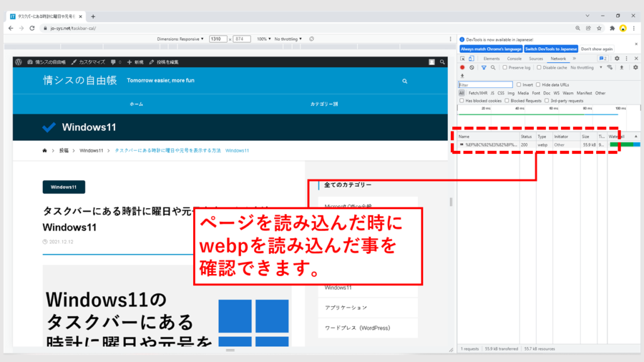This screenshot has width=644, height=362.
Task: Open the 100% zoom dropdown in device toolbar
Action: (x=264, y=39)
